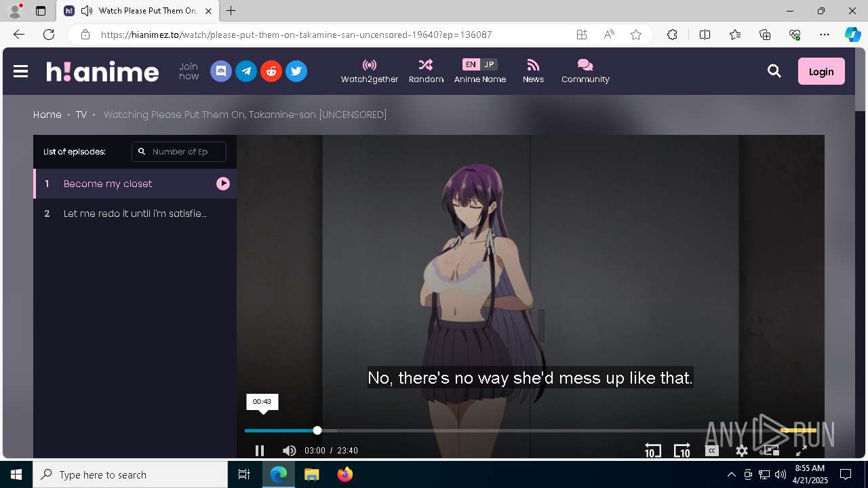This screenshot has height=488, width=868.
Task: Show hidden system tray icons
Action: point(731,474)
